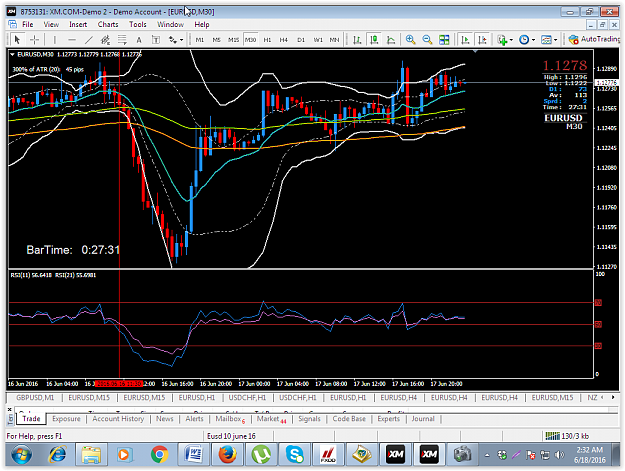Select the text 'A' tool
The image size is (625, 471).
click(x=139, y=39)
